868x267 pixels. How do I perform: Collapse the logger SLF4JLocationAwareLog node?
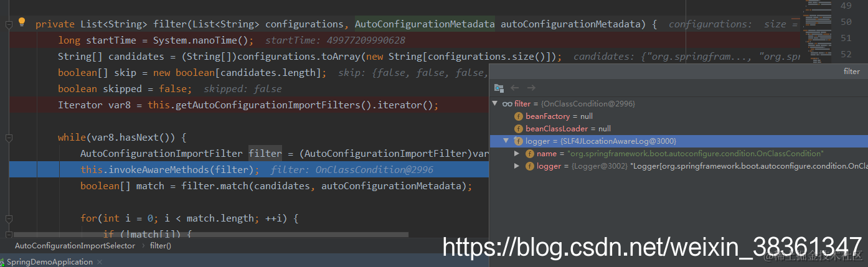pyautogui.click(x=506, y=141)
